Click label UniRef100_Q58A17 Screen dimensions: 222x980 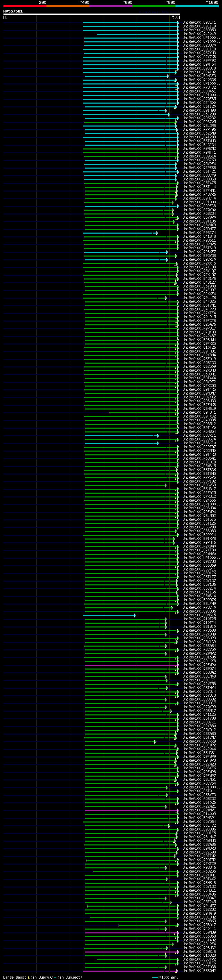[x=199, y=925]
